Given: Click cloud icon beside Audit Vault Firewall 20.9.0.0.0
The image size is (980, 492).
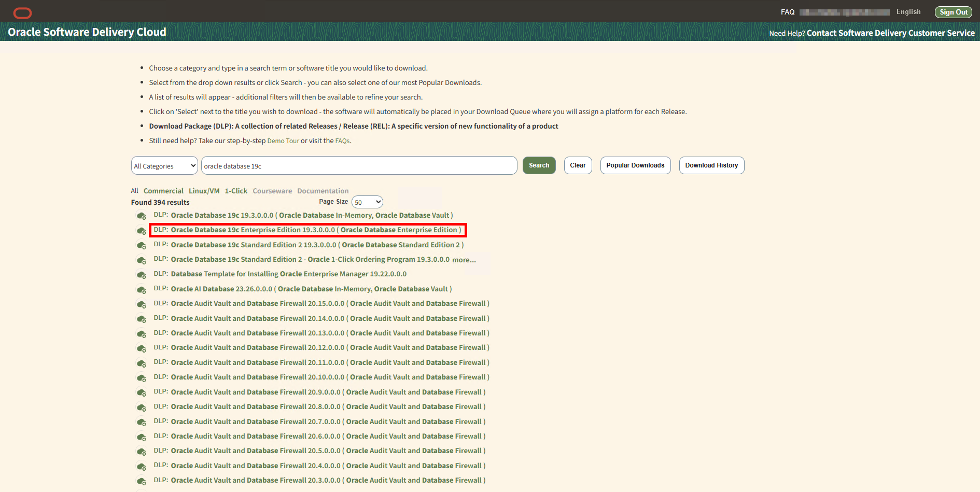Looking at the screenshot, I should [x=141, y=392].
